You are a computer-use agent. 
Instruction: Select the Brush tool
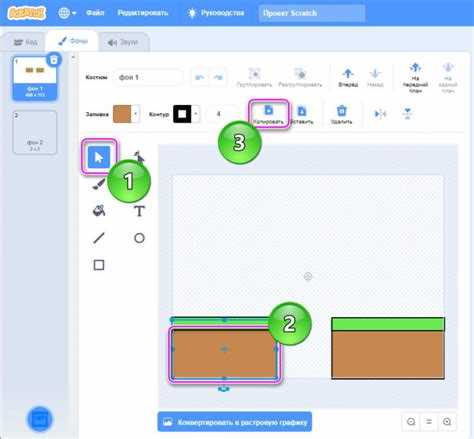[98, 184]
